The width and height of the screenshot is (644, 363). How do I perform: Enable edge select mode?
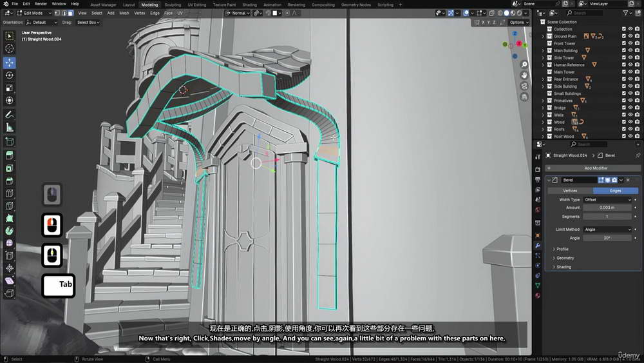(64, 13)
